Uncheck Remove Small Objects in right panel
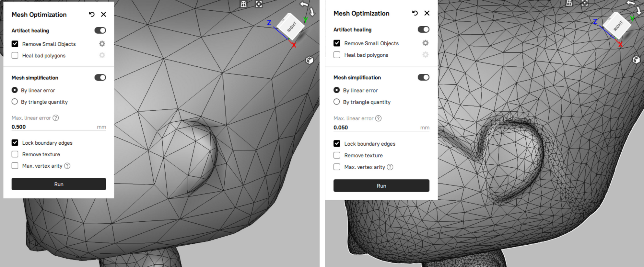Viewport: 644px width, 267px height. (337, 43)
